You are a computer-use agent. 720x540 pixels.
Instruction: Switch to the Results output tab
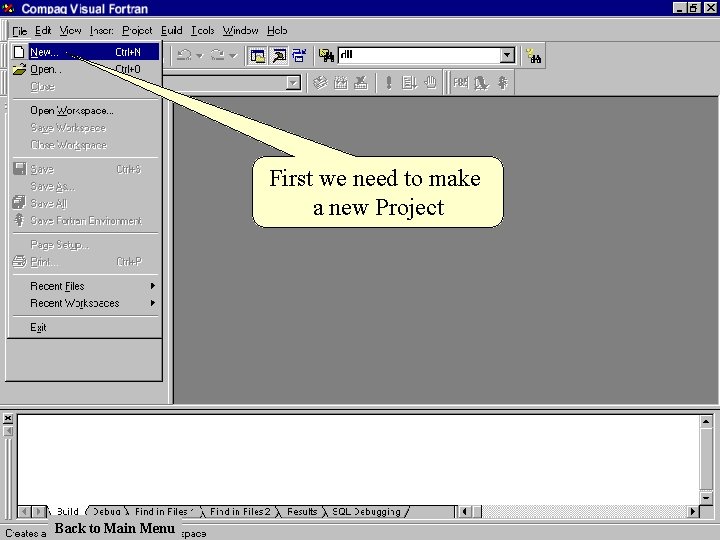(x=302, y=512)
